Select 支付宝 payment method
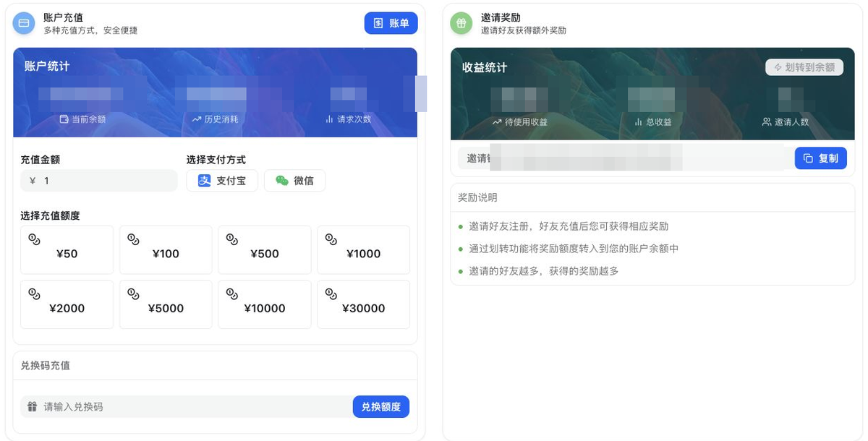 (x=222, y=181)
